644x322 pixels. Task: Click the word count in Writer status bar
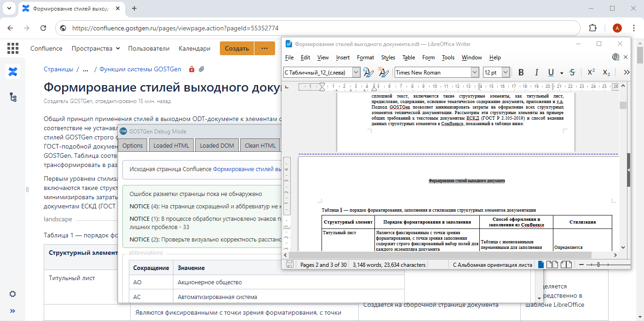point(389,264)
